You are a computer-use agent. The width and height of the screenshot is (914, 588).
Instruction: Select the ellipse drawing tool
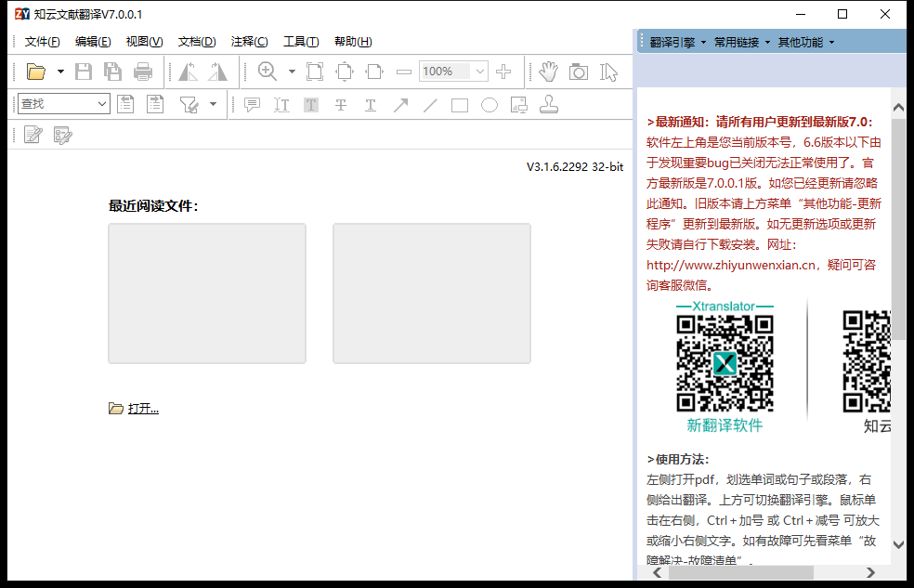tap(490, 105)
